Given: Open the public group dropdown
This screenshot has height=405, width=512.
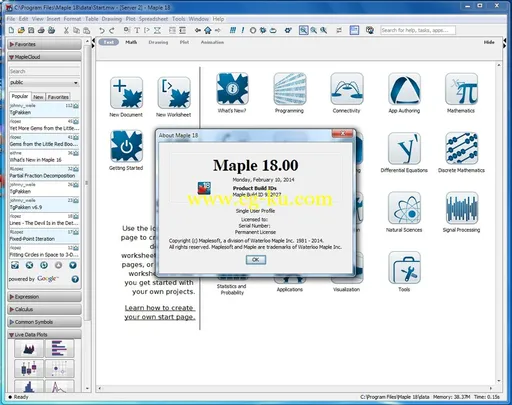Looking at the screenshot, I should coord(44,82).
